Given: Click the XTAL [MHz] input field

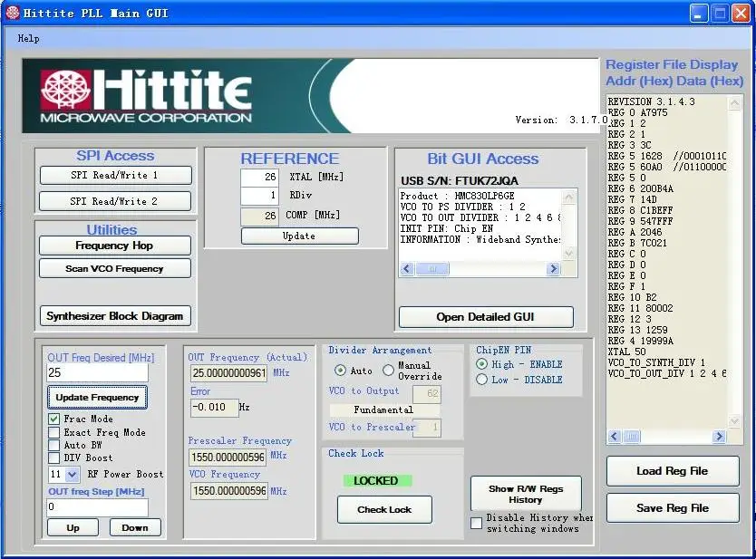Looking at the screenshot, I should tap(259, 177).
